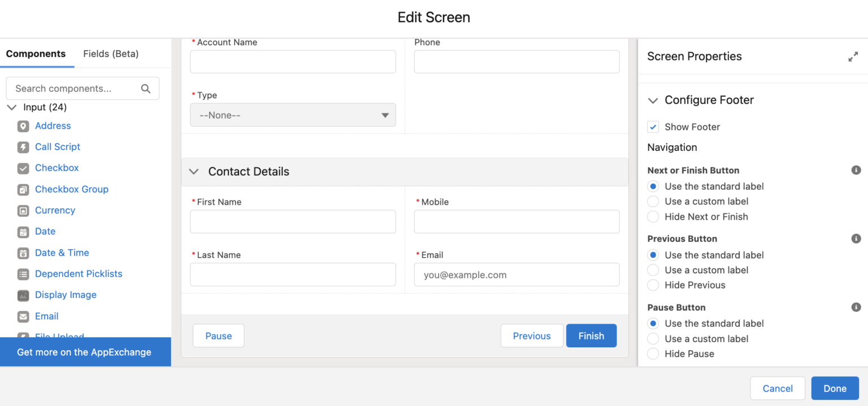Click the Done button
Screen dimensions: 868x406
pyautogui.click(x=835, y=388)
